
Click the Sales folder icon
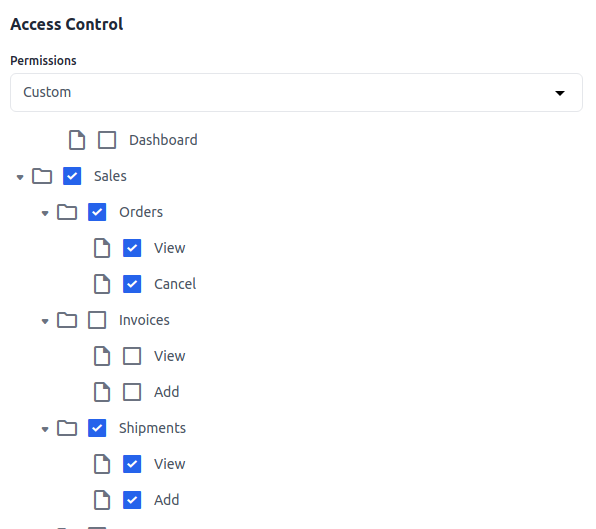coord(42,176)
